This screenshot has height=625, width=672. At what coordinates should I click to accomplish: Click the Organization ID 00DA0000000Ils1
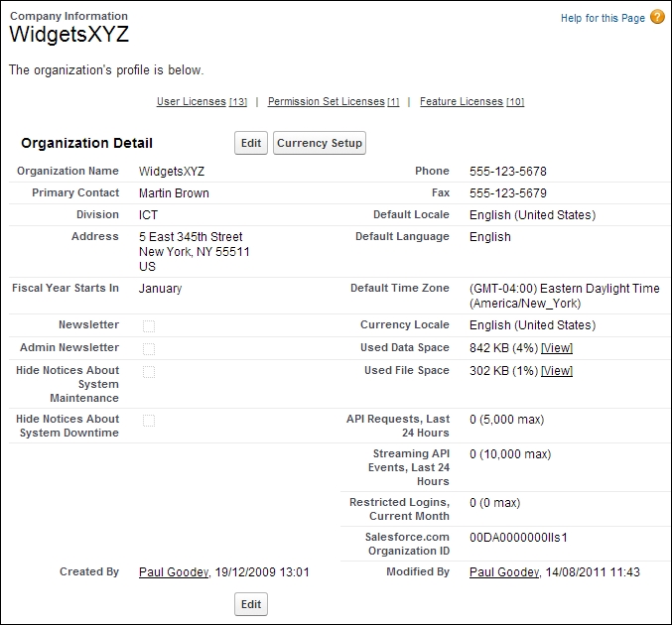click(x=518, y=537)
